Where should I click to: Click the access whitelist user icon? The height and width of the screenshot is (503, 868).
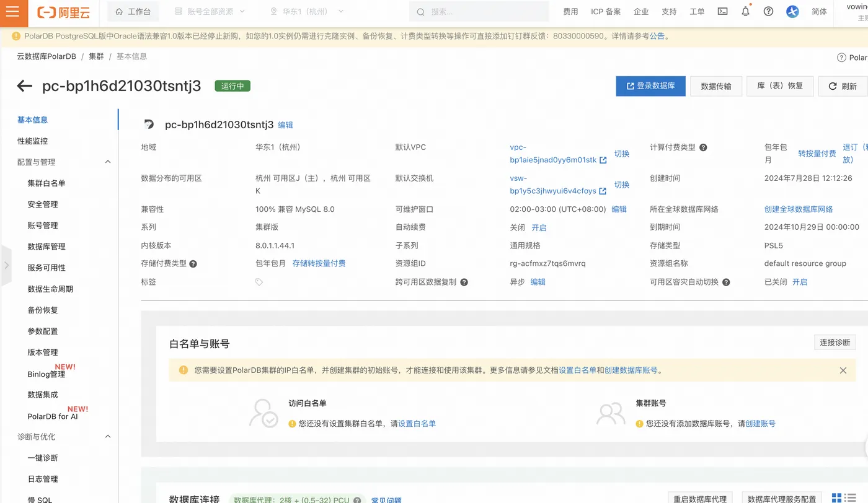[264, 413]
